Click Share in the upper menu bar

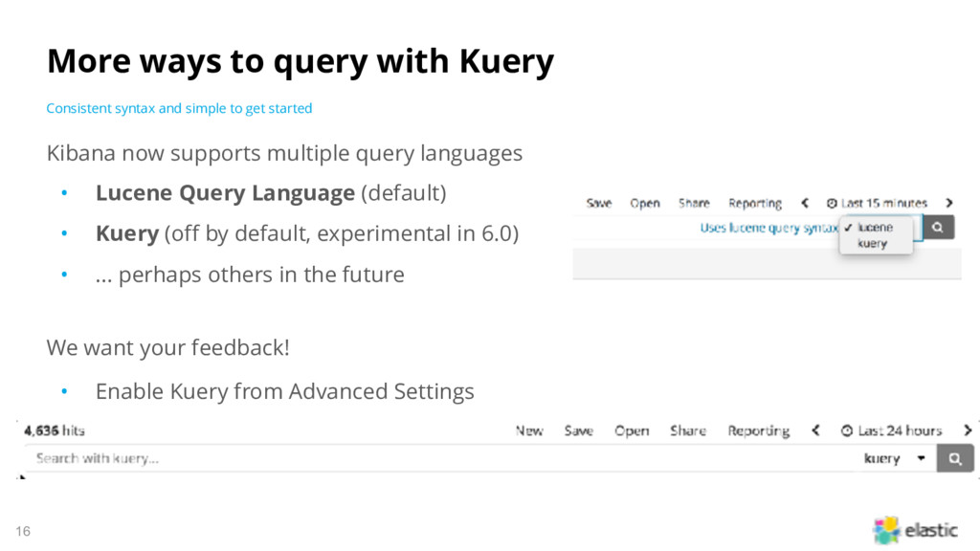click(694, 203)
